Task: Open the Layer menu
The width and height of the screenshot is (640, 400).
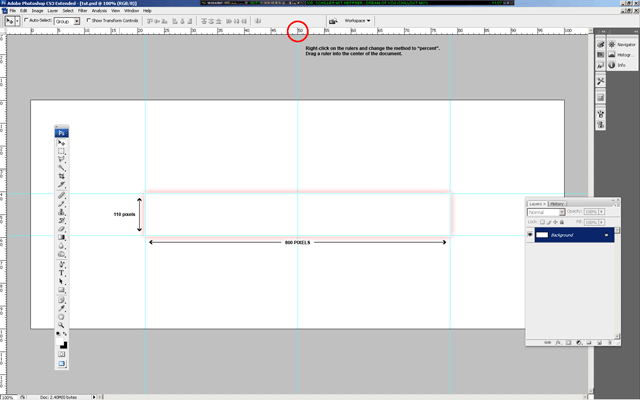Action: click(53, 11)
